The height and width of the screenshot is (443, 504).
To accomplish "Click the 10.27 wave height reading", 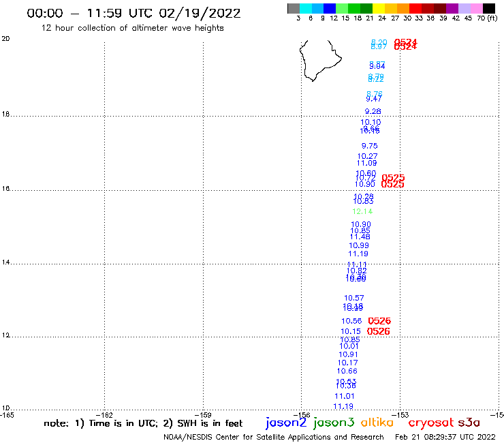I will click(x=367, y=156).
